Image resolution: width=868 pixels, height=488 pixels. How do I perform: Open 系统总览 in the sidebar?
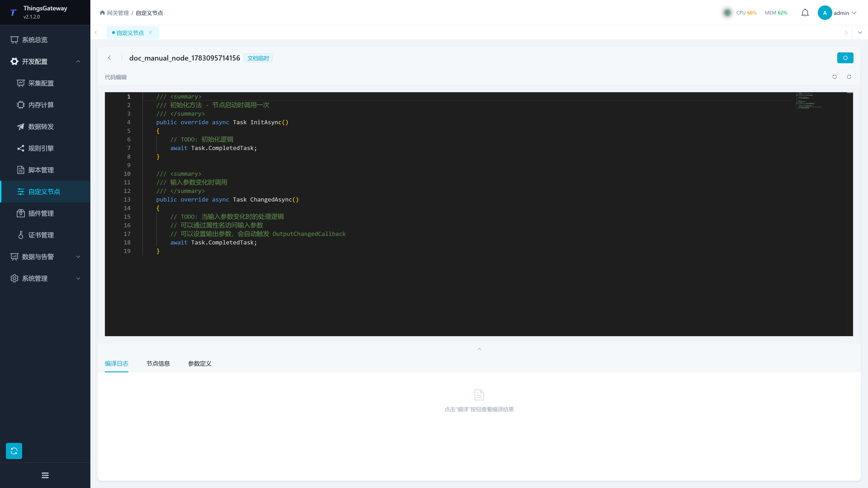point(45,40)
